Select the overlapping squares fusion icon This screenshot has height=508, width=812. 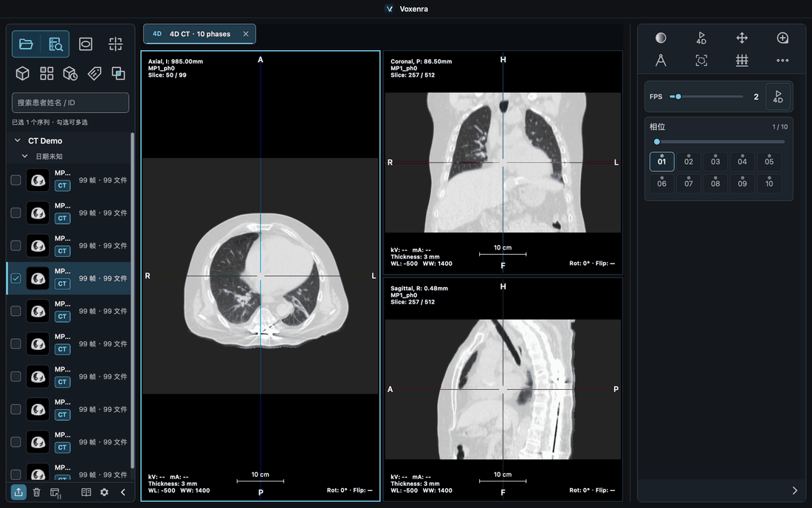(x=118, y=74)
